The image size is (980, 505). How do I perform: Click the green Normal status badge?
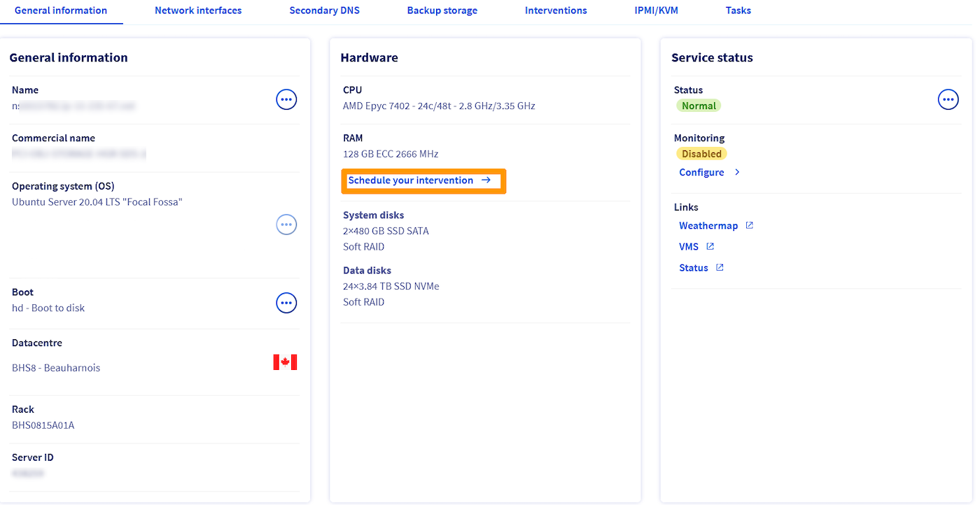click(x=699, y=106)
